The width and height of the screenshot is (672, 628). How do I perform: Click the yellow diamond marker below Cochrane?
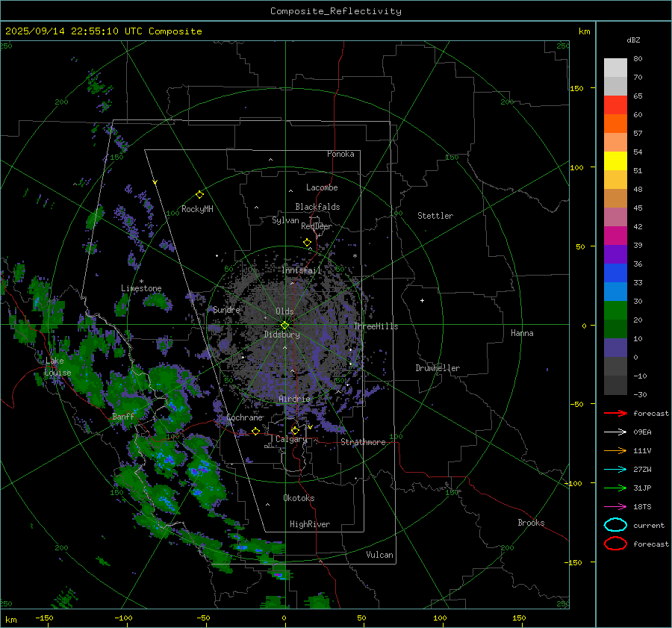255,431
